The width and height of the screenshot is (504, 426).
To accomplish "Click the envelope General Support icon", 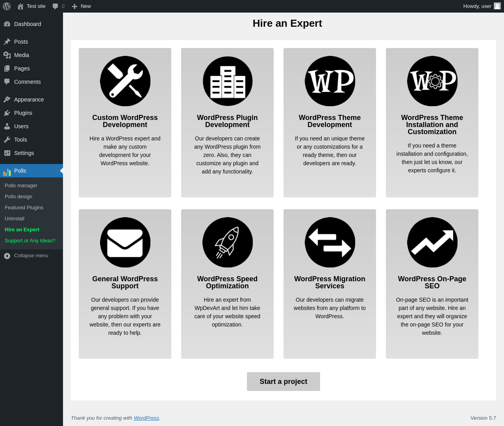I will pyautogui.click(x=125, y=242).
